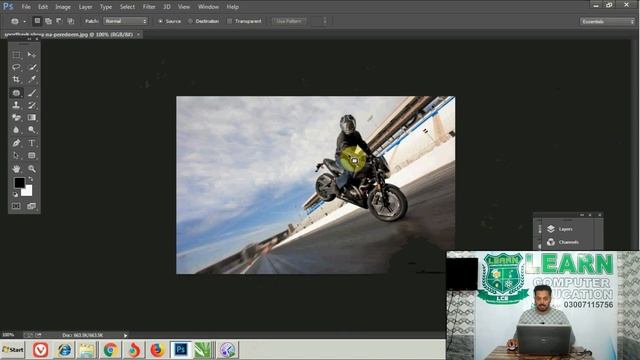Click Add to selection mode icon

[x=49, y=21]
